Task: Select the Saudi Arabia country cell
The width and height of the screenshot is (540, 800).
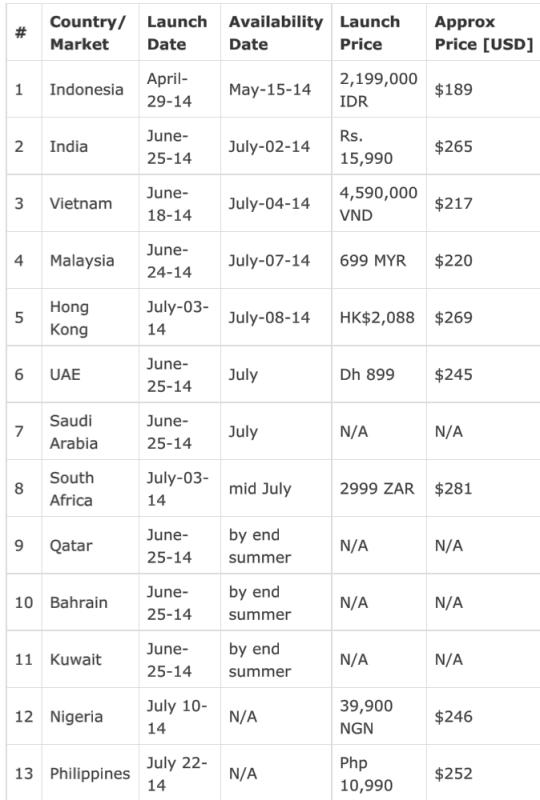Action: pyautogui.click(x=73, y=432)
